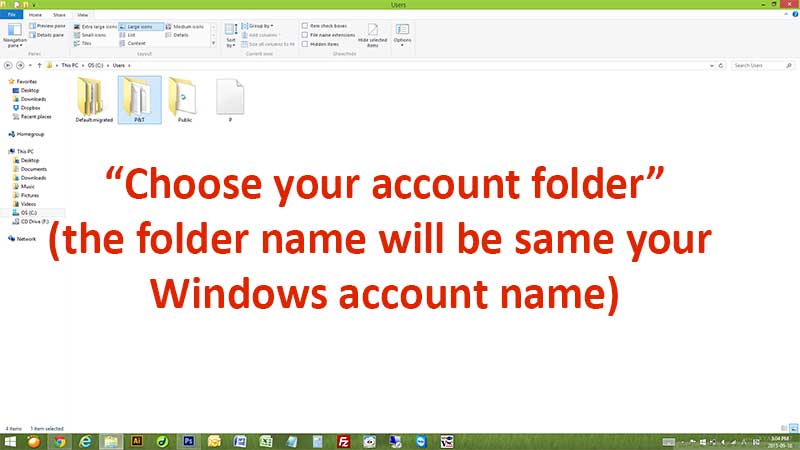The height and width of the screenshot is (450, 800).
Task: Click in the Search Users field
Action: [x=762, y=65]
